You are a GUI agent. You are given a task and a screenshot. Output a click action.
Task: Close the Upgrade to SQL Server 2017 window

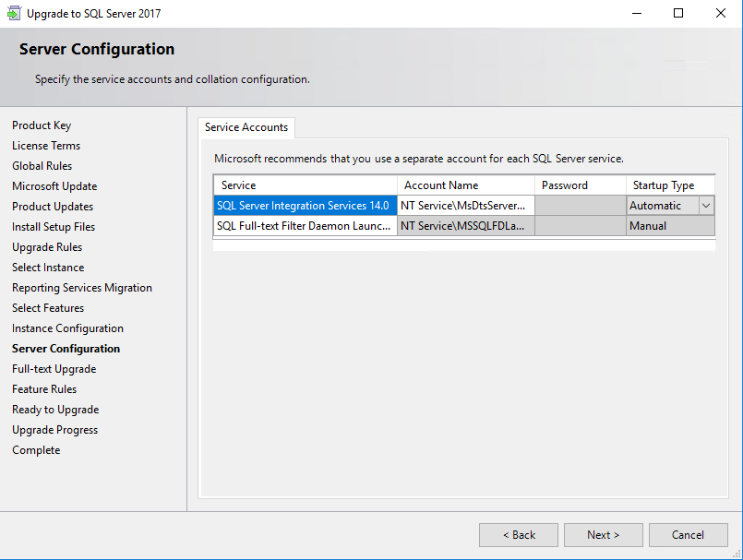point(721,13)
